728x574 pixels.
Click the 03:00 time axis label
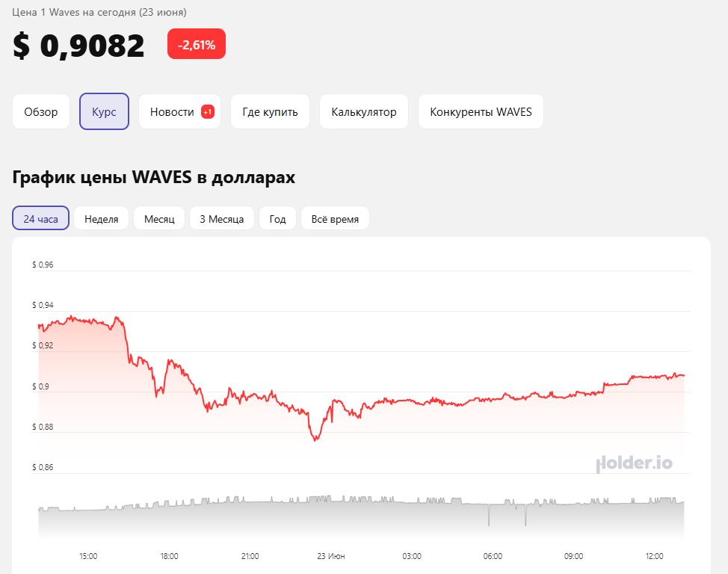coord(412,556)
